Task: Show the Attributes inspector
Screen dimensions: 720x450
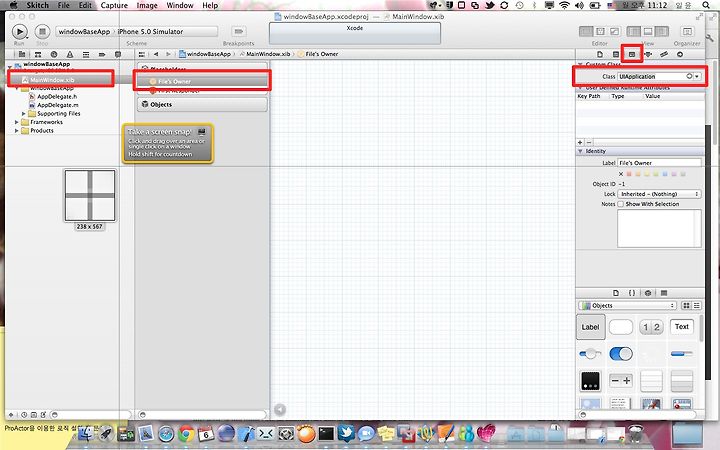Action: coord(648,54)
